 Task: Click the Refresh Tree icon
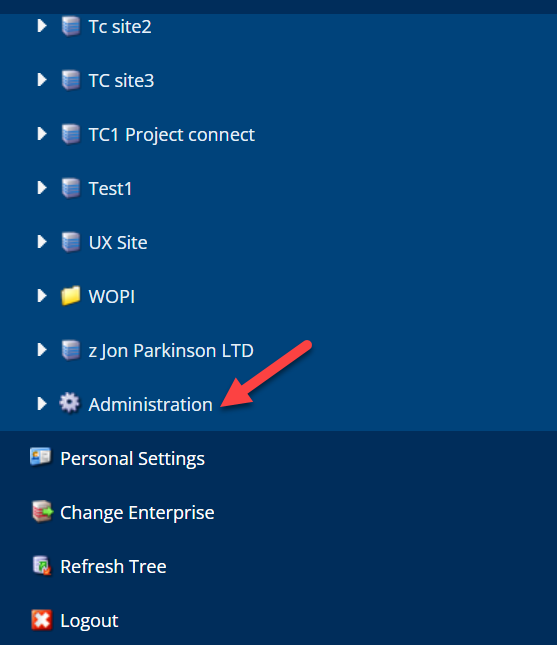coord(42,566)
